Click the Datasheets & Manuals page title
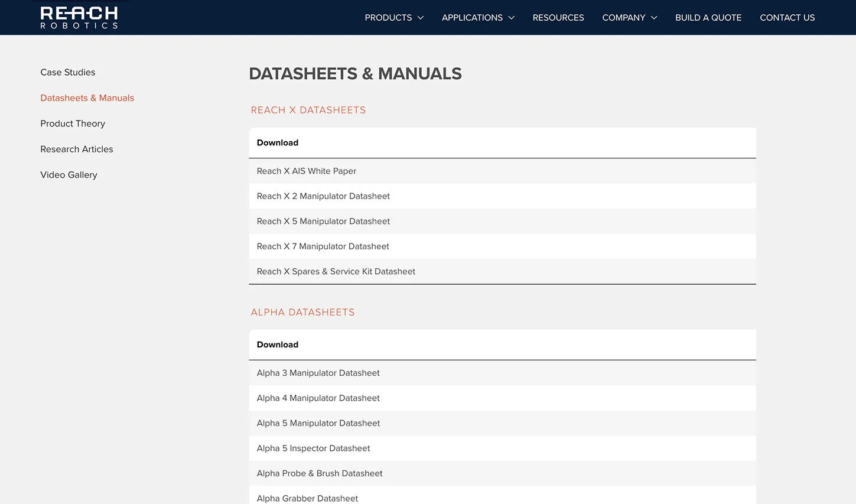This screenshot has width=856, height=504. pyautogui.click(x=356, y=73)
